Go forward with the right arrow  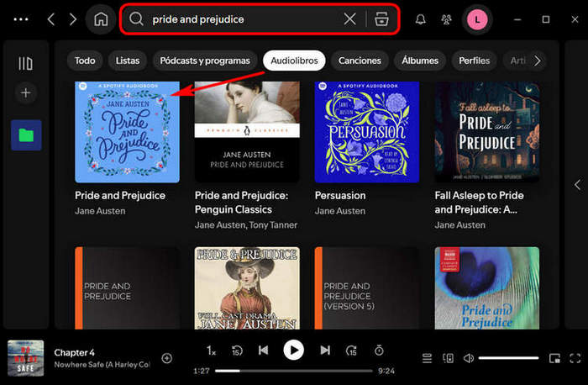tap(73, 19)
